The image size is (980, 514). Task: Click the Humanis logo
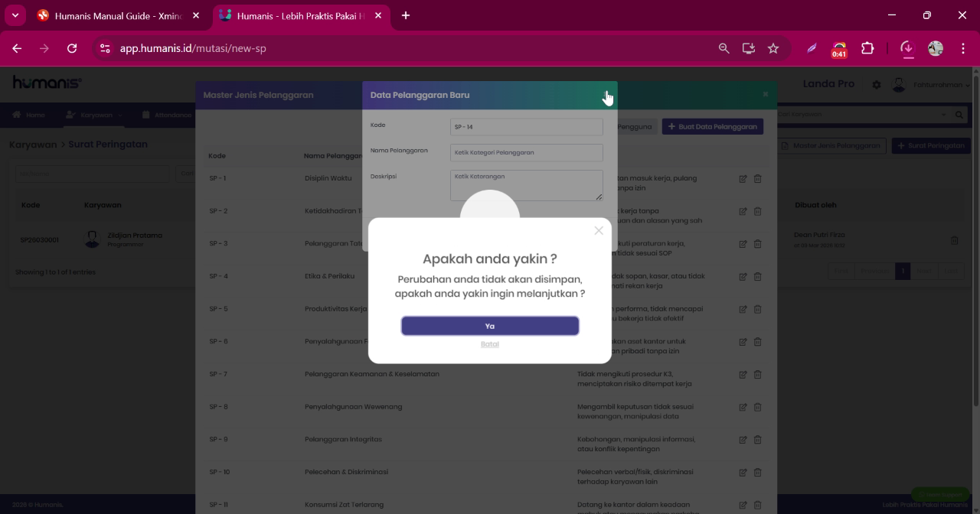pyautogui.click(x=47, y=83)
